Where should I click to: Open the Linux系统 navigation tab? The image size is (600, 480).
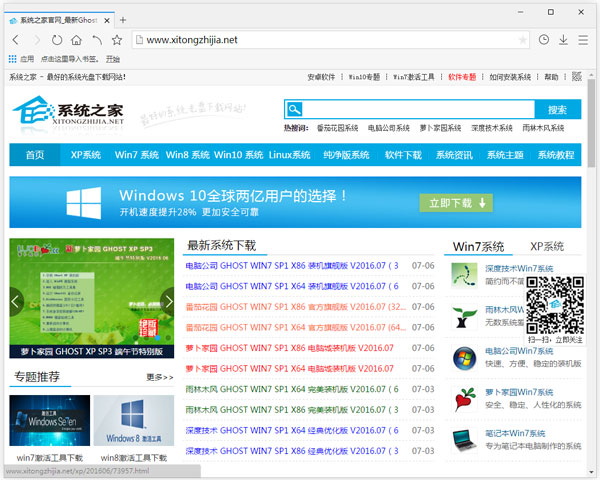tap(289, 155)
